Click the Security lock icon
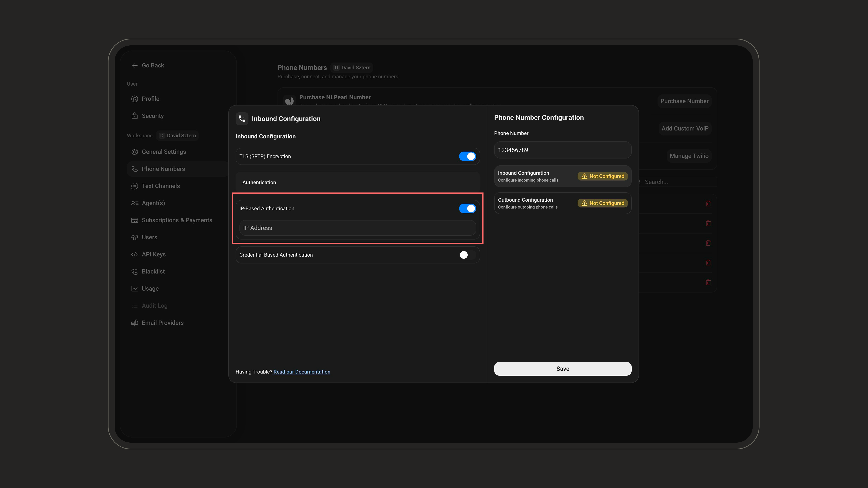 (134, 116)
